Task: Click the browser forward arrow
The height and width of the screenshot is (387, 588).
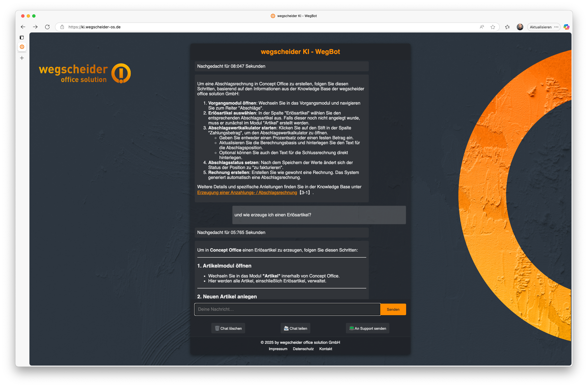Action: (35, 27)
